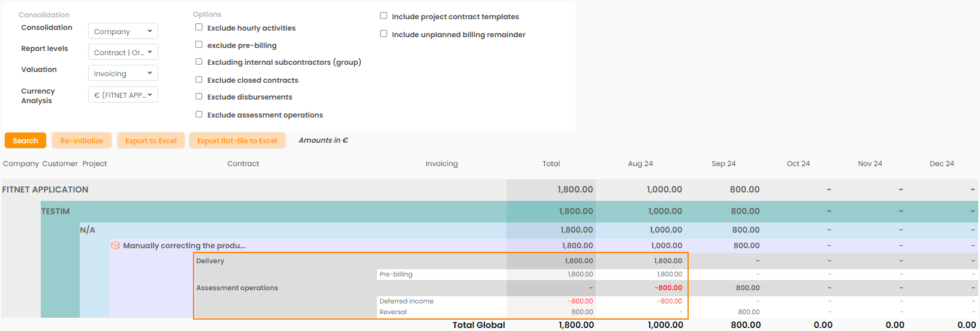Expand the Report levels dropdown
Image resolution: width=980 pixels, height=331 pixels.
point(123,52)
